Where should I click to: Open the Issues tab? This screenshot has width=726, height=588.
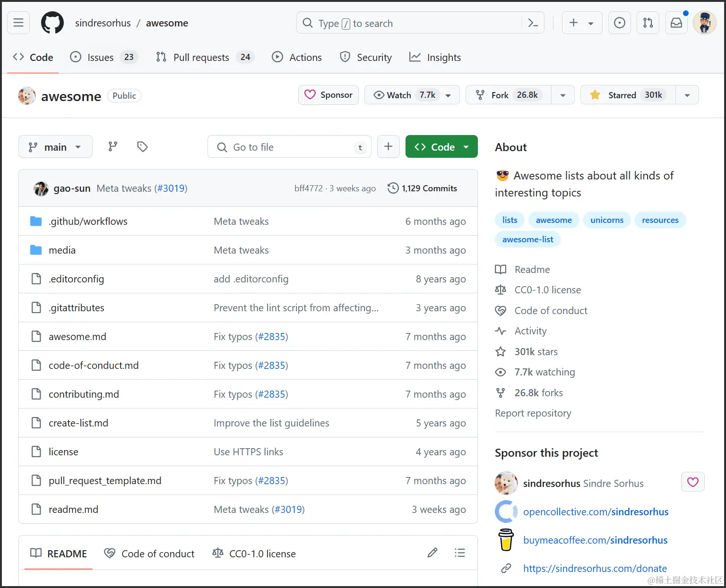coord(104,57)
